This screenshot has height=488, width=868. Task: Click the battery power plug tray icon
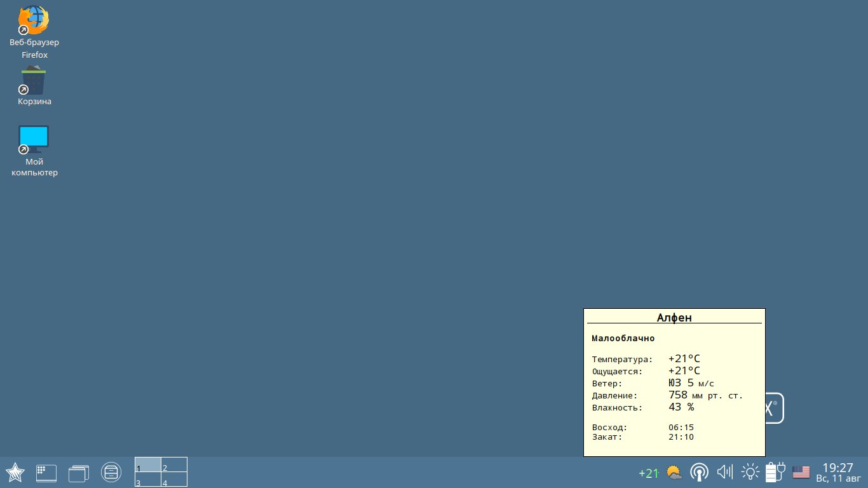(x=776, y=472)
